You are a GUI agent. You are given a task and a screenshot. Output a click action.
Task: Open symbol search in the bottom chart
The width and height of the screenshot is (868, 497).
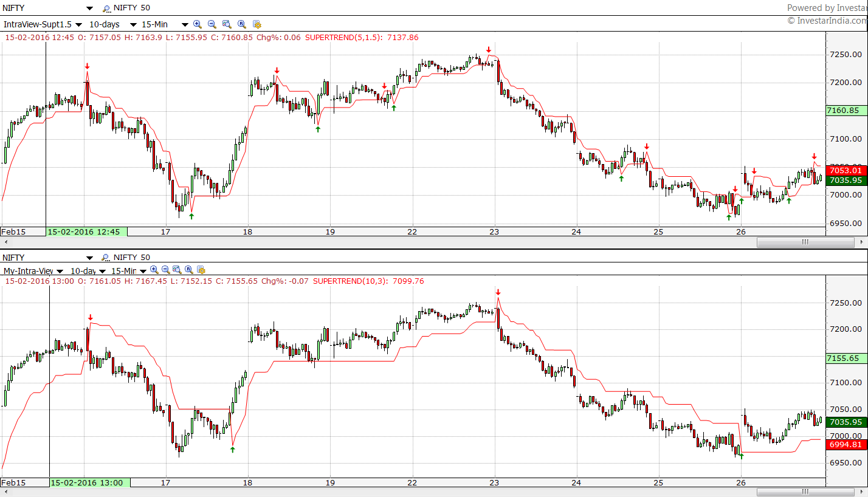coord(107,258)
